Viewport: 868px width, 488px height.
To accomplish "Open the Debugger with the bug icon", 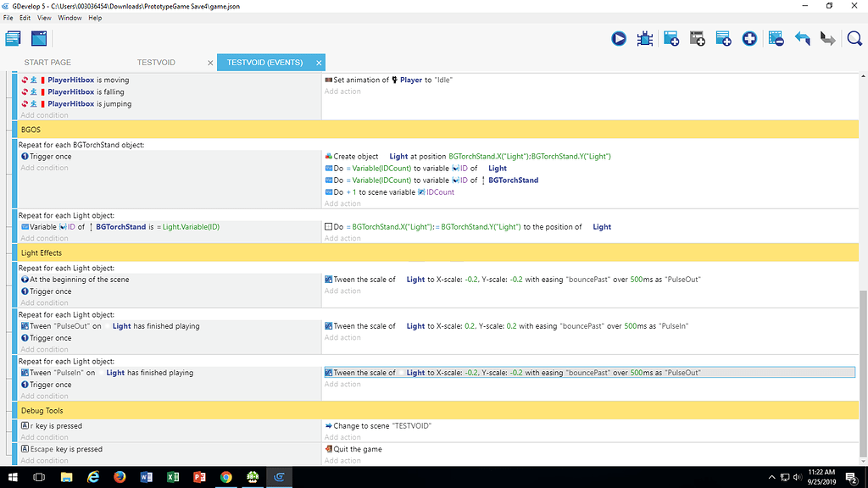I will click(644, 38).
